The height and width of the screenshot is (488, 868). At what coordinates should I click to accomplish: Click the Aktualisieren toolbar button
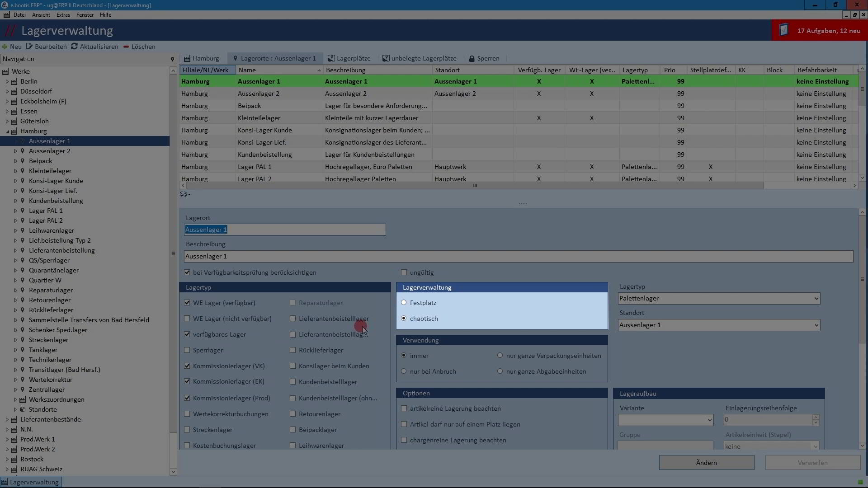coord(94,47)
